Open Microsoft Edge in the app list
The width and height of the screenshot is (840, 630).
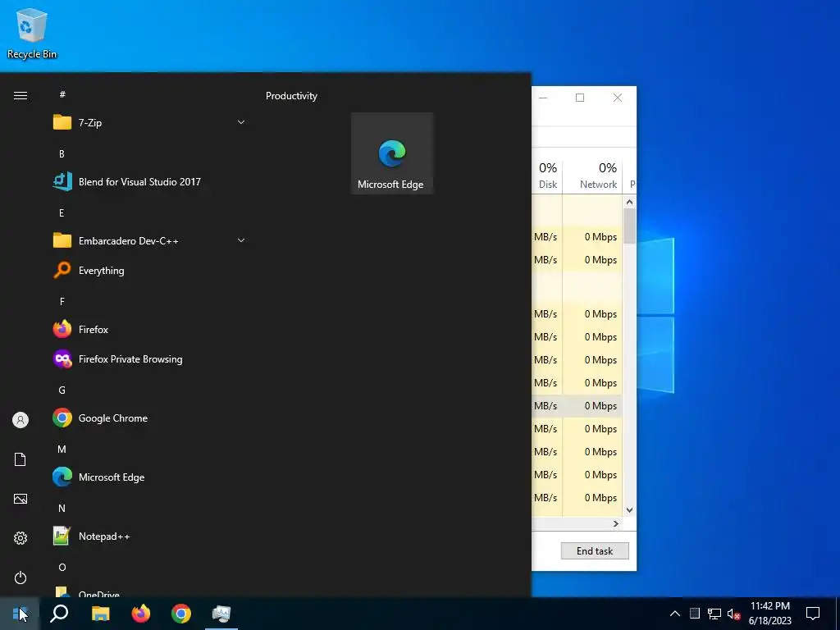(x=149, y=477)
